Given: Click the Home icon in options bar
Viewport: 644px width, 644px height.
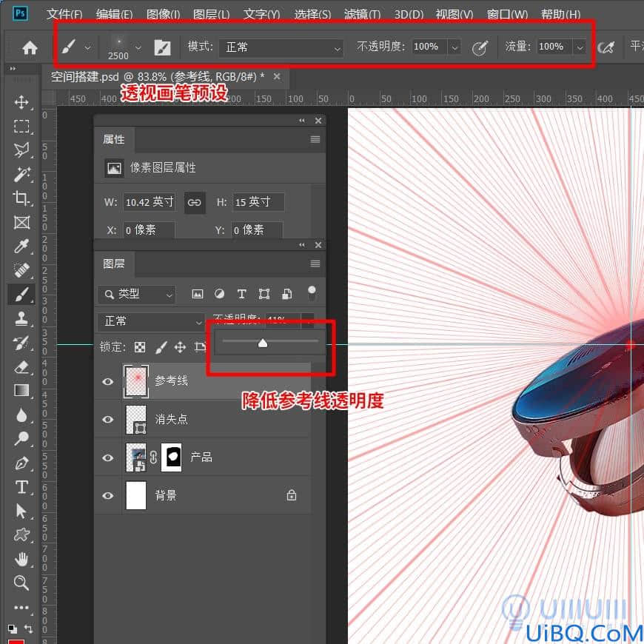Looking at the screenshot, I should pos(30,47).
